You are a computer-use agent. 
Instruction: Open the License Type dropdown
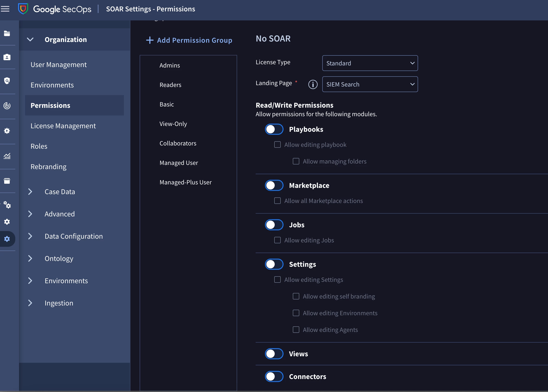(x=370, y=63)
